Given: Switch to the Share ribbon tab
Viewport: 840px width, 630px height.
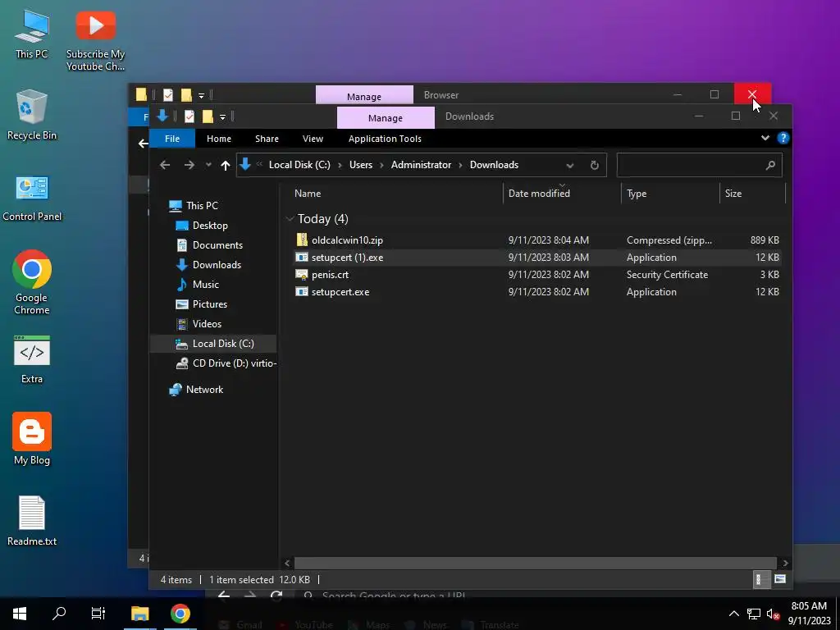Looking at the screenshot, I should tap(267, 139).
